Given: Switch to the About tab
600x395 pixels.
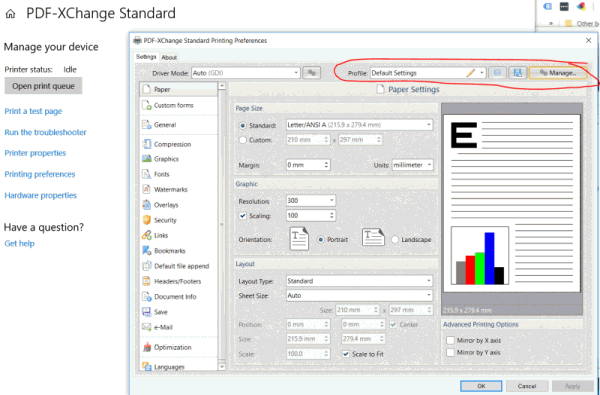Looking at the screenshot, I should click(169, 57).
